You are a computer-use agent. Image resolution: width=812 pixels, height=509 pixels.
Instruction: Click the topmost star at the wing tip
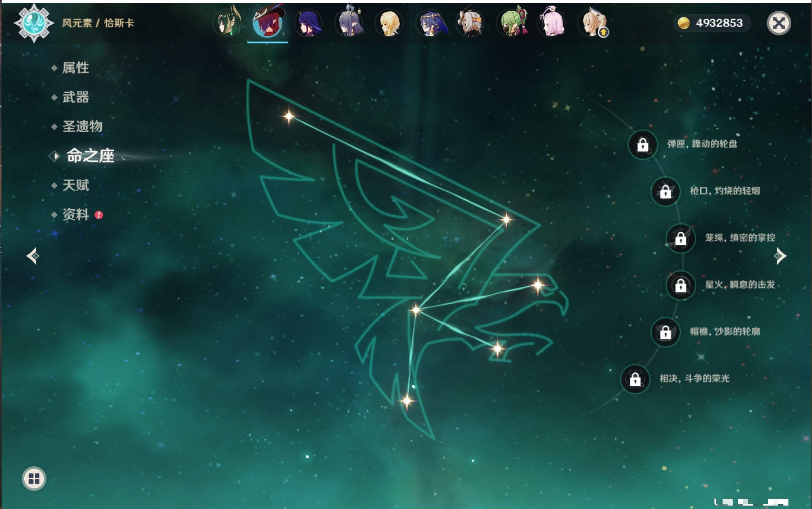click(x=289, y=116)
